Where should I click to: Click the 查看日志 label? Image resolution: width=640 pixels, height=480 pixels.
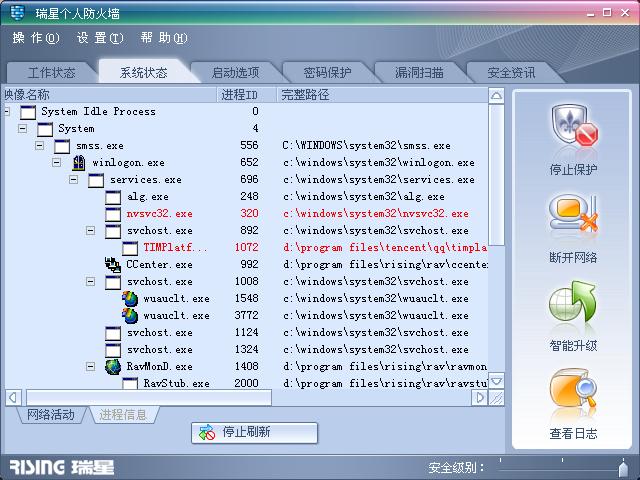[x=573, y=433]
